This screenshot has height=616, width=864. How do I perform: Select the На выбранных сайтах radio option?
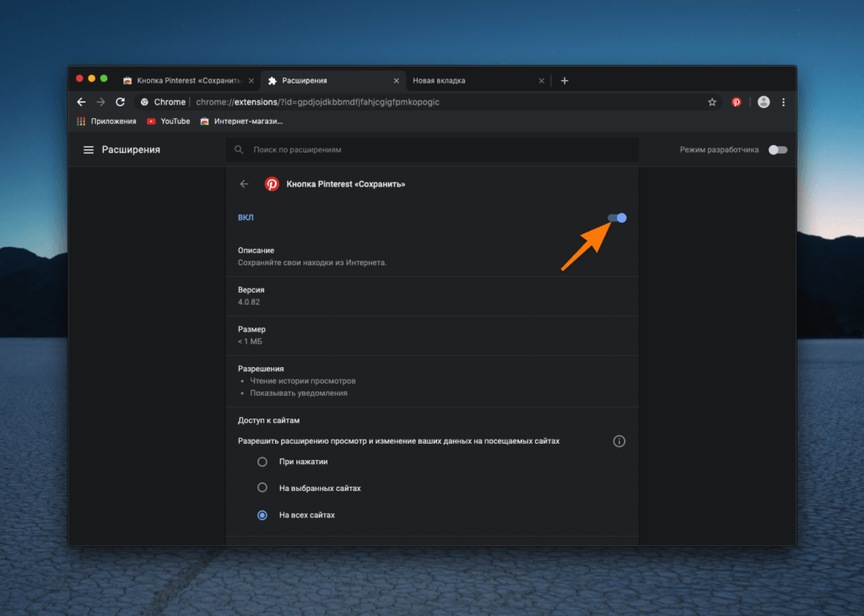262,488
